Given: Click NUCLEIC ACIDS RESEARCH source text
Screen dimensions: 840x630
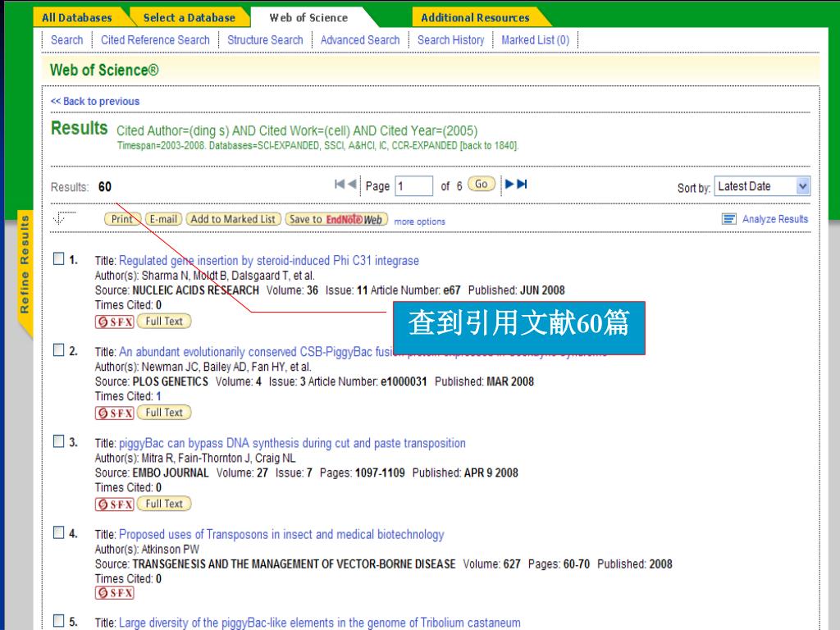Looking at the screenshot, I should (195, 290).
